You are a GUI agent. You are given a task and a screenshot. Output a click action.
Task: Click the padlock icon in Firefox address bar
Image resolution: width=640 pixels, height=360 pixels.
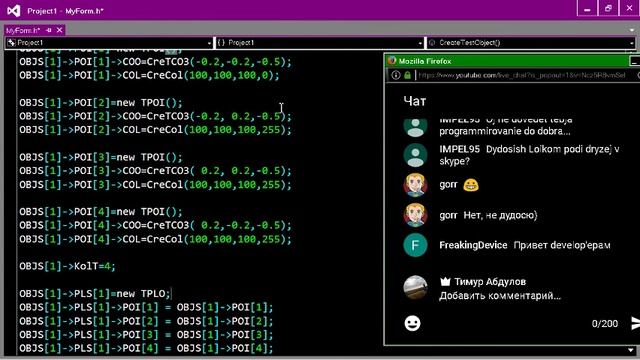(x=407, y=75)
